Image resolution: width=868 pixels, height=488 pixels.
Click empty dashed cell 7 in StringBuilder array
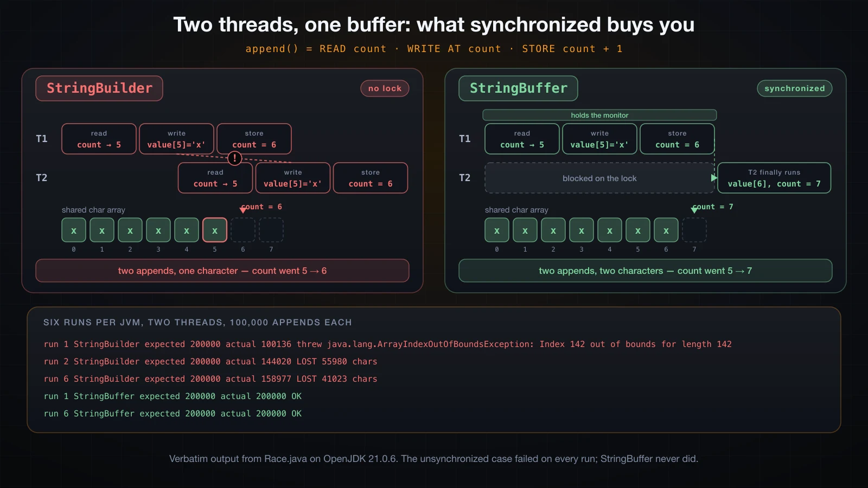[x=271, y=230]
